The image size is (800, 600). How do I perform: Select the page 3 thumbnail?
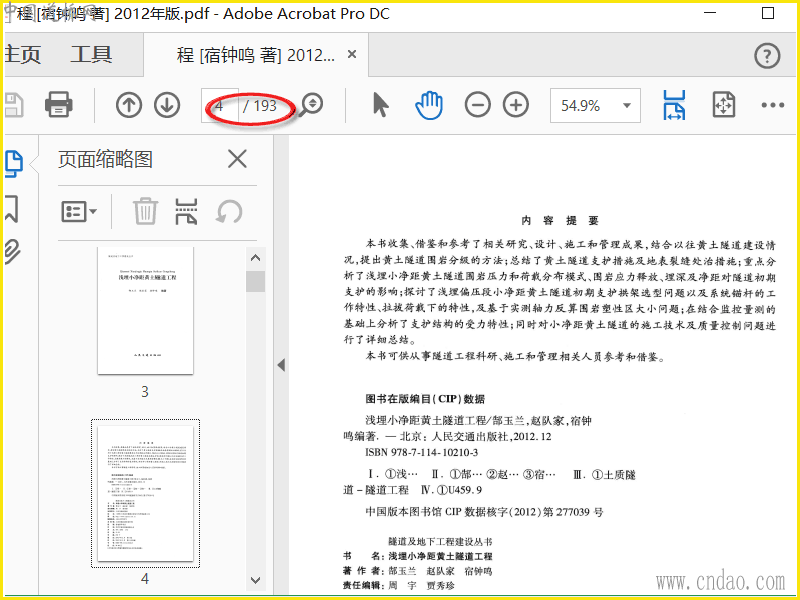point(145,311)
